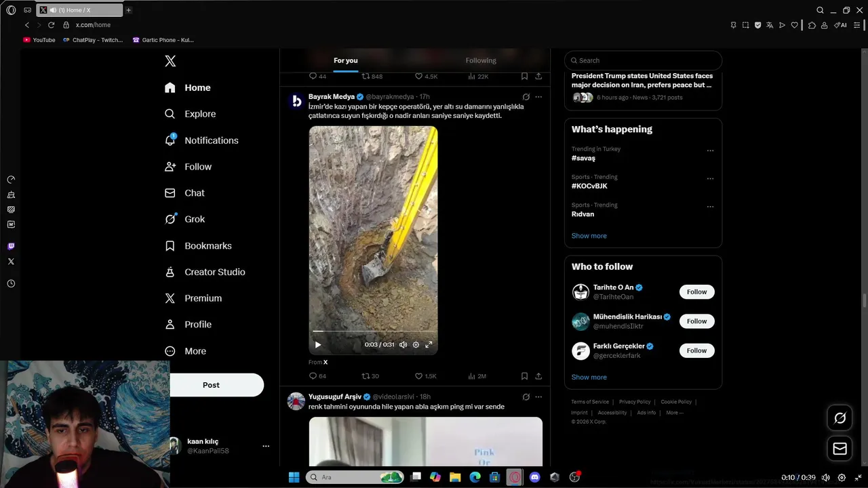The image size is (868, 488).
Task: Open more options on Yugusuguf Arşiv post
Action: point(538,396)
